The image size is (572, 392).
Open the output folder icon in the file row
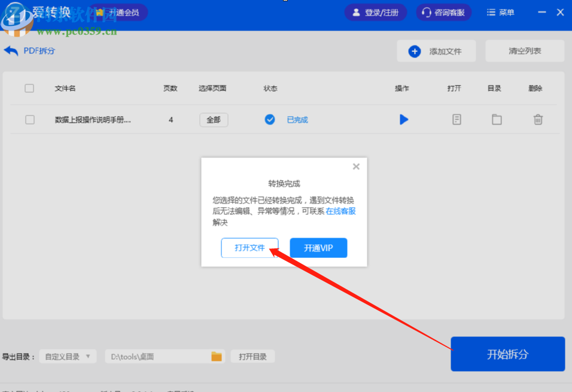[497, 120]
